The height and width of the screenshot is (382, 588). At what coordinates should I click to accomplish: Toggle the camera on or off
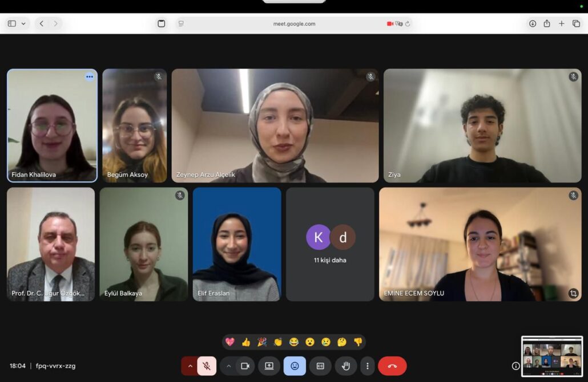(245, 366)
